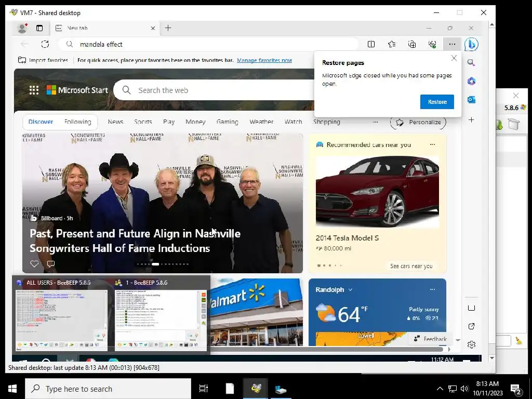Close the New tab tab

click(153, 28)
